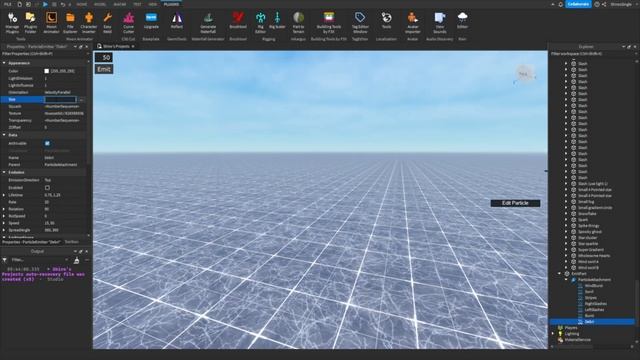The width and height of the screenshot is (640, 360).
Task: Open the Curve Cutter plugin
Action: pyautogui.click(x=129, y=23)
